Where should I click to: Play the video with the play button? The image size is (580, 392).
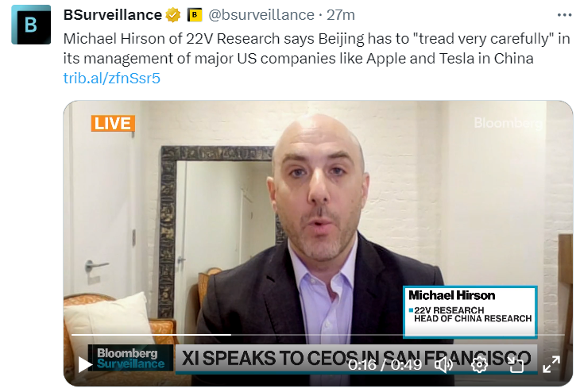pyautogui.click(x=85, y=365)
